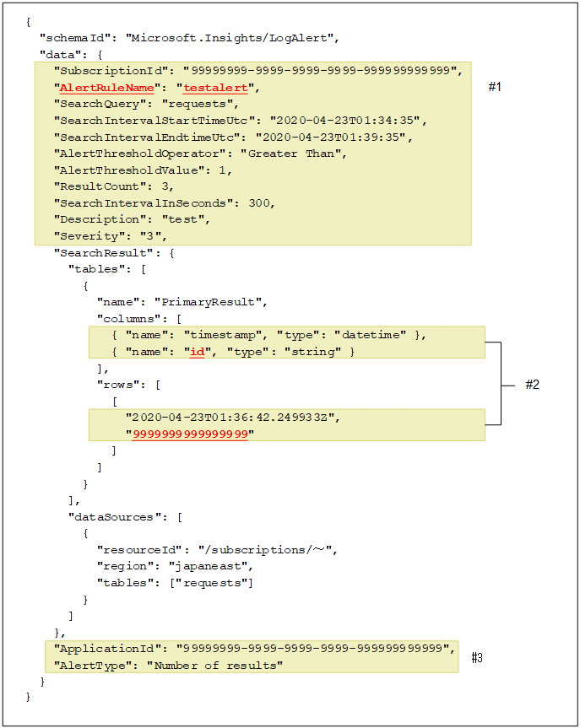Select the "PrimaryResult" name value
Image resolution: width=580 pixels, height=728 pixels.
[x=208, y=302]
